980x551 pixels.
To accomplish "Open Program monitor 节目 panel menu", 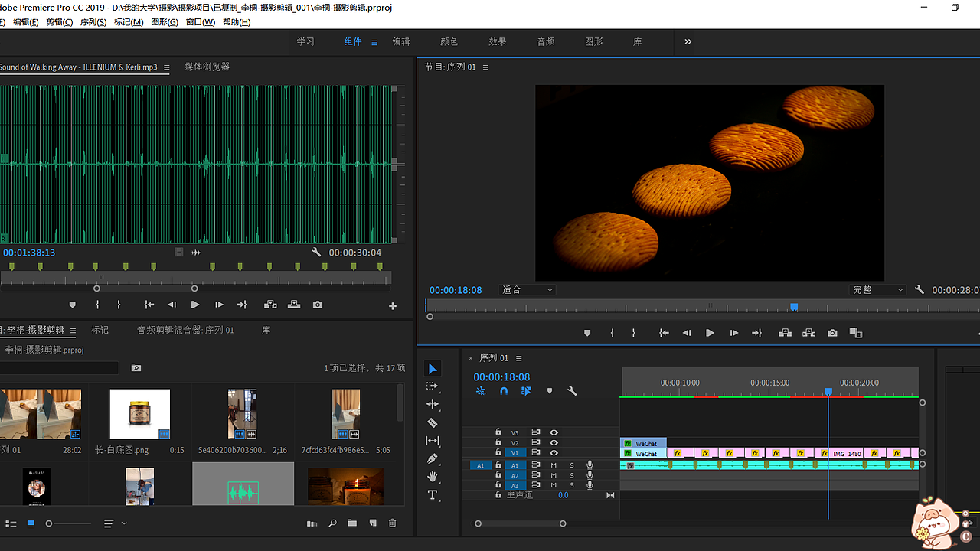I will (485, 67).
